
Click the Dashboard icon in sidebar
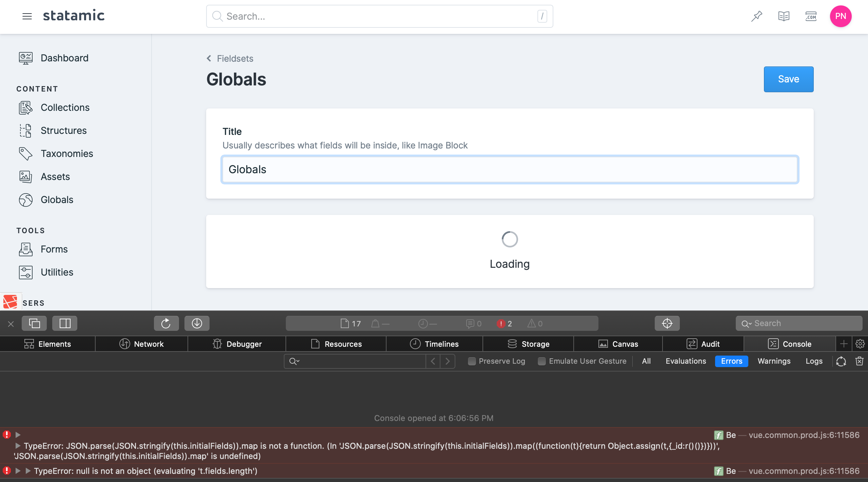coord(26,58)
